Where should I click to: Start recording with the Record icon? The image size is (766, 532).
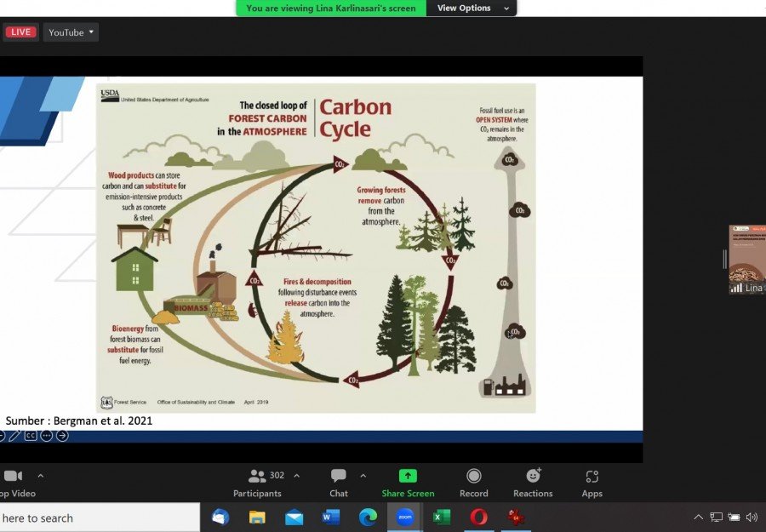click(x=474, y=477)
